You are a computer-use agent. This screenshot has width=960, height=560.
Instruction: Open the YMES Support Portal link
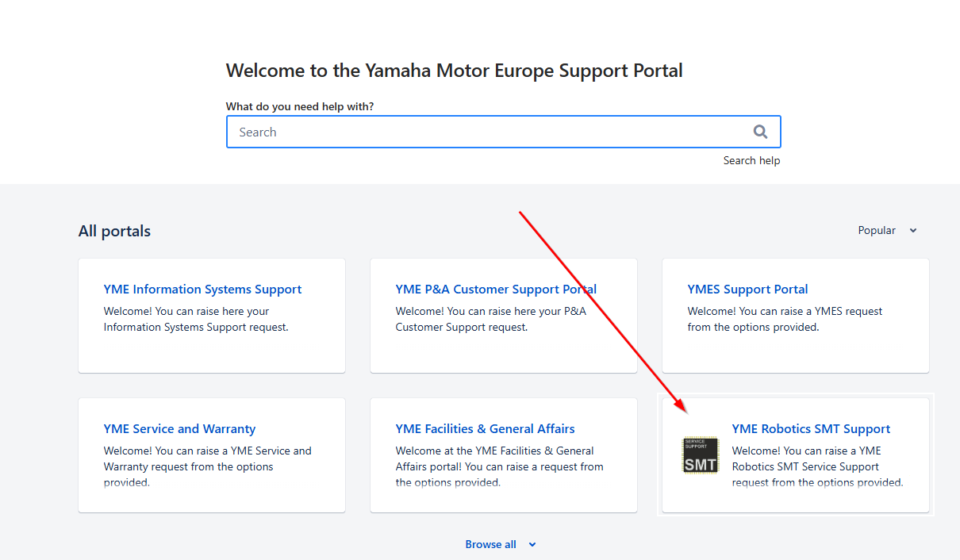747,290
